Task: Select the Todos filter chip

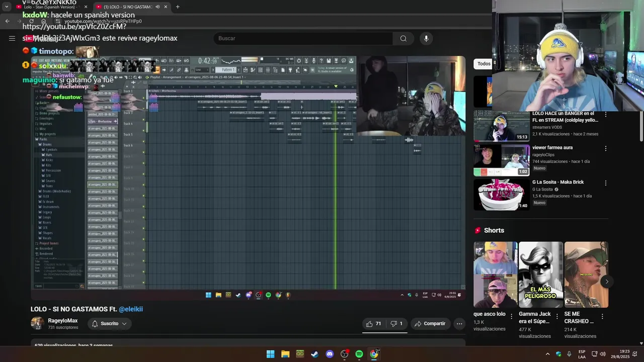Action: point(484,64)
